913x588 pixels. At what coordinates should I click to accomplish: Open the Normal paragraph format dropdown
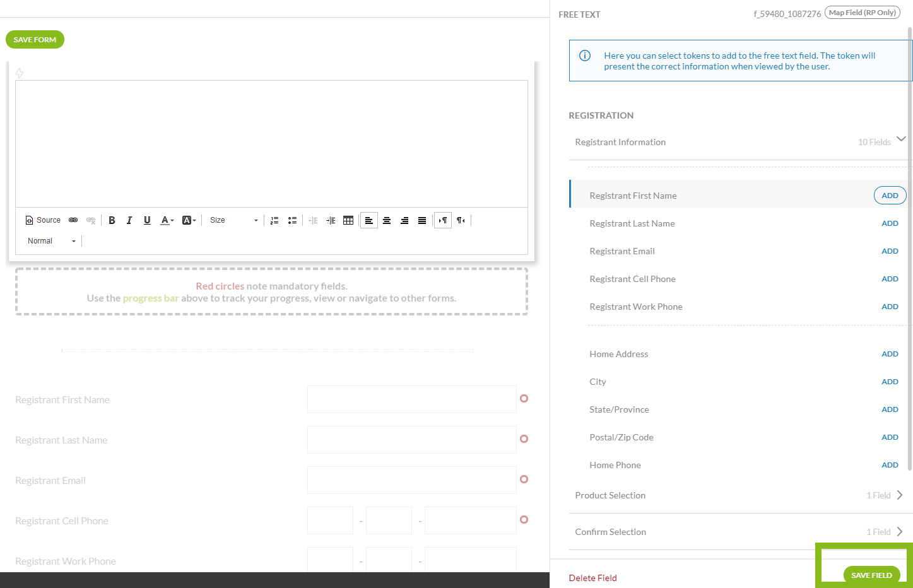pyautogui.click(x=52, y=241)
